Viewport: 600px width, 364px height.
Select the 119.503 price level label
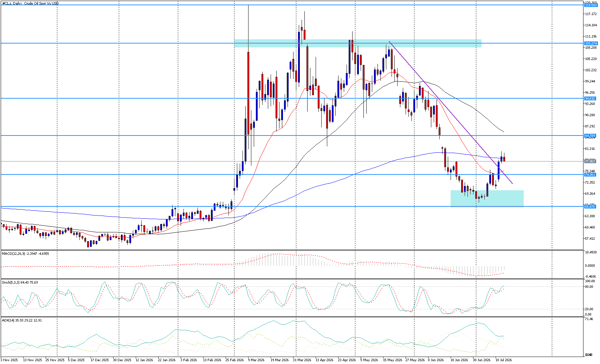click(591, 5)
